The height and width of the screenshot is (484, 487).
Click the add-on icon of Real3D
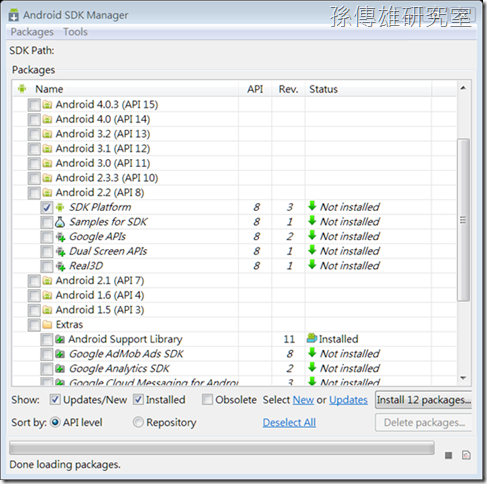pos(60,266)
